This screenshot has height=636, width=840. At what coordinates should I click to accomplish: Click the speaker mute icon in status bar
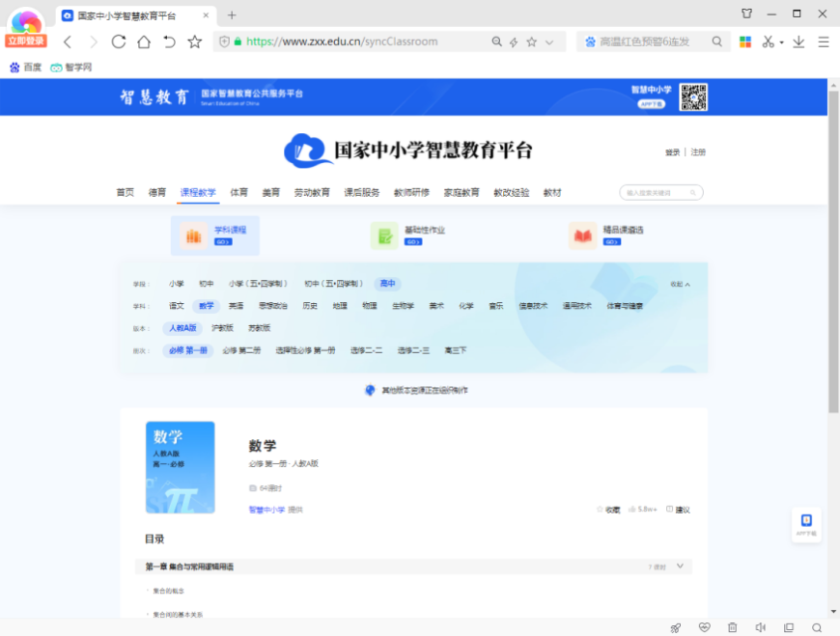pos(760,627)
